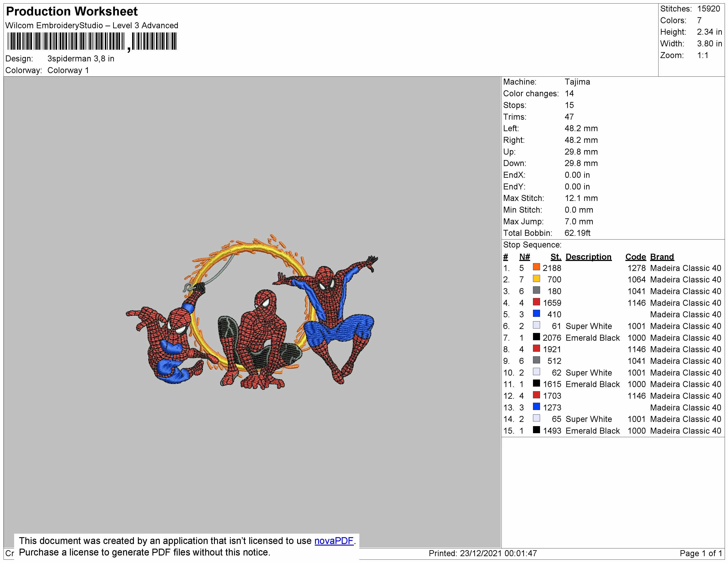Image resolution: width=728 pixels, height=563 pixels.
Task: Select the Max Jump value 7.0 mm
Action: (579, 221)
